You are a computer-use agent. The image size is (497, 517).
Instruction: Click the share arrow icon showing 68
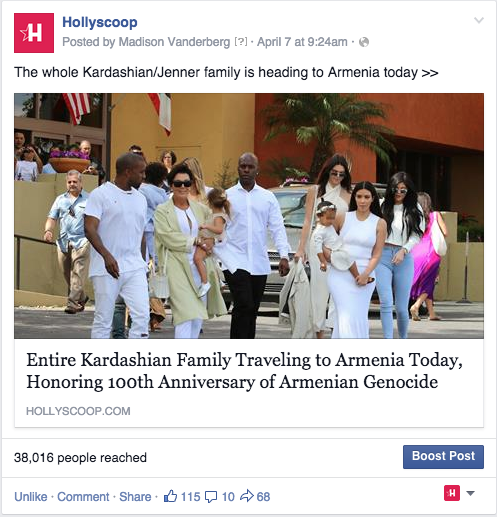pos(247,496)
